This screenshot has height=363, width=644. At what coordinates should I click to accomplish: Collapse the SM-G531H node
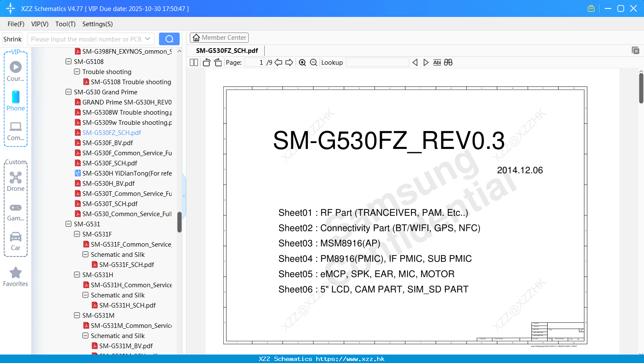(x=77, y=275)
